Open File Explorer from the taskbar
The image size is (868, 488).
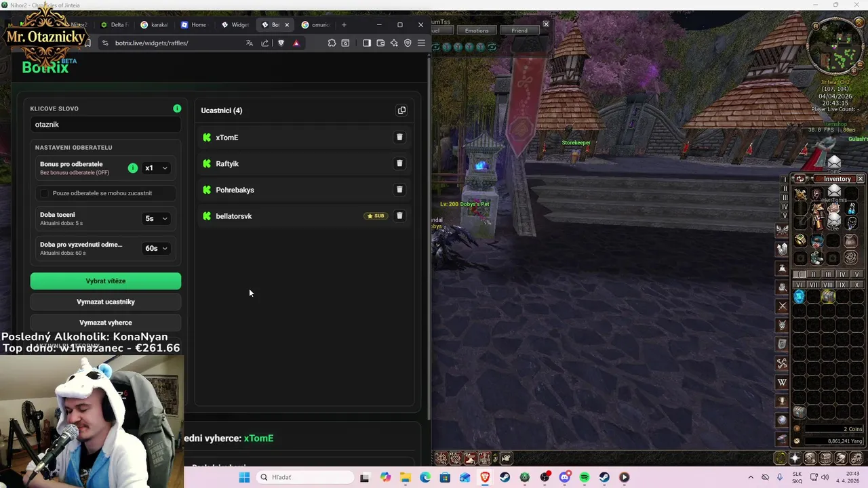(x=406, y=477)
